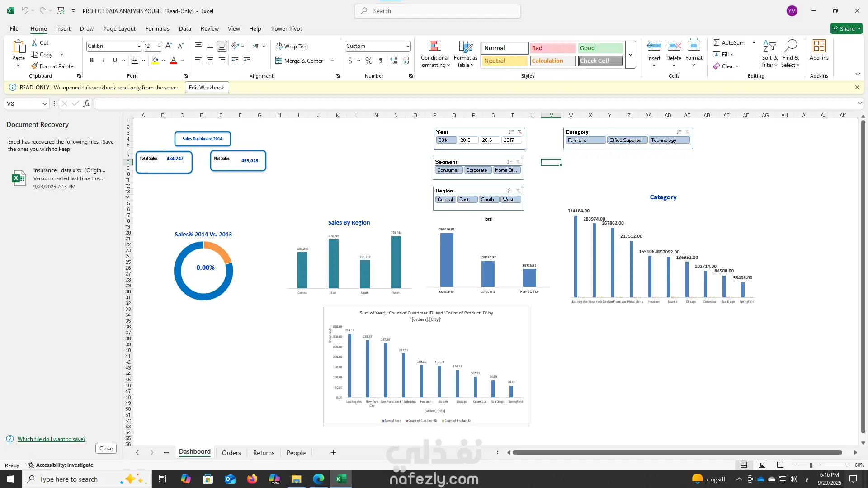
Task: Click the Format Painter brush icon
Action: pyautogui.click(x=34, y=66)
